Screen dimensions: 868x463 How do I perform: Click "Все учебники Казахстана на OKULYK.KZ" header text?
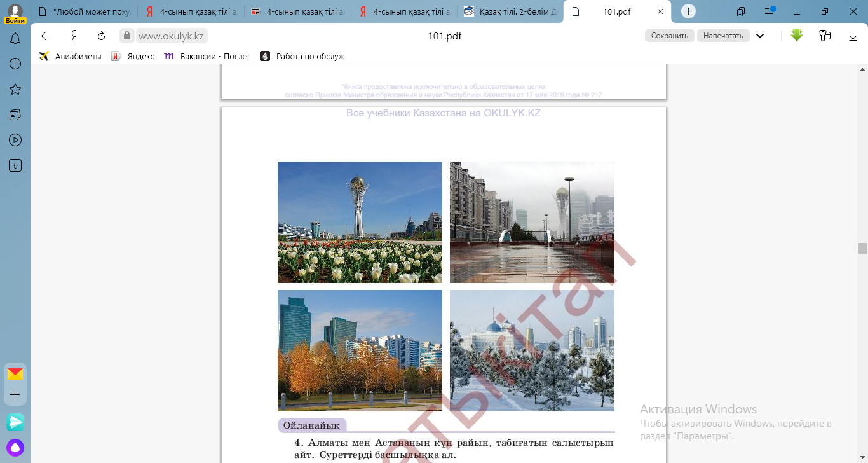pos(444,113)
